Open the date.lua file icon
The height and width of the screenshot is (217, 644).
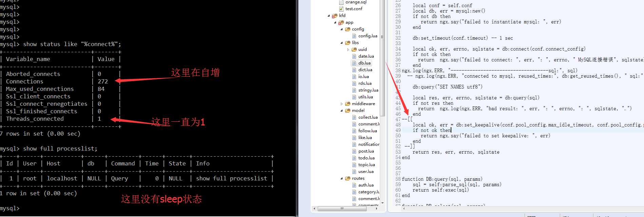354,56
